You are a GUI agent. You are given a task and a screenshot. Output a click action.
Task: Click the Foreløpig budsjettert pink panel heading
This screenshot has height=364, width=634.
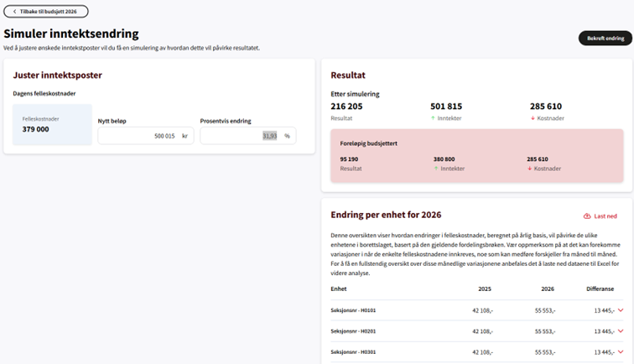(368, 143)
